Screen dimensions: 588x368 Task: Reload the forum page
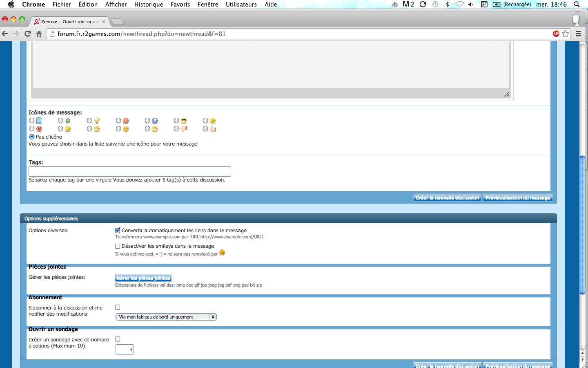click(x=28, y=34)
